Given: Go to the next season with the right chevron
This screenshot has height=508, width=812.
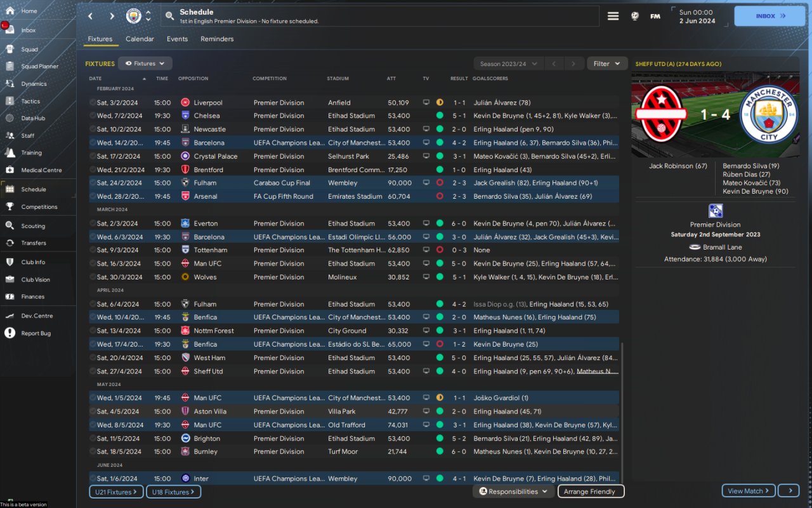Looking at the screenshot, I should [x=573, y=63].
